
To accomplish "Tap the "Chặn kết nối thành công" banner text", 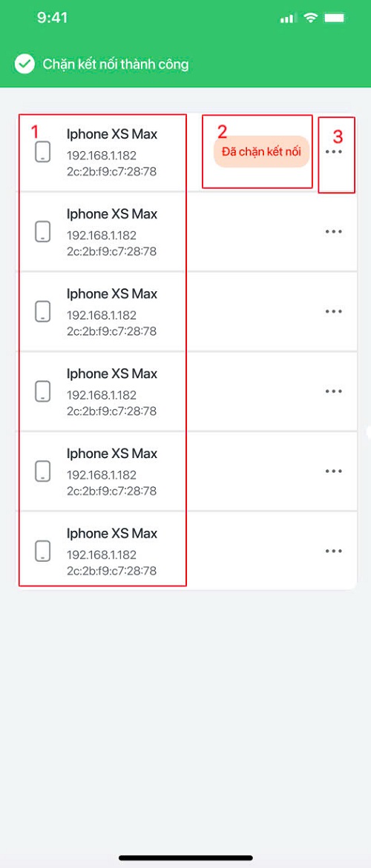I will pyautogui.click(x=116, y=64).
